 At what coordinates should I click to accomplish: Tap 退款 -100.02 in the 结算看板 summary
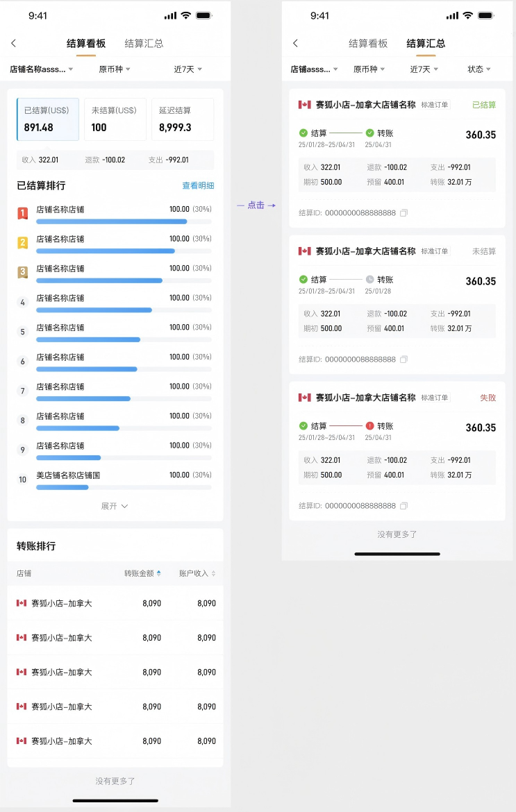[x=105, y=160]
